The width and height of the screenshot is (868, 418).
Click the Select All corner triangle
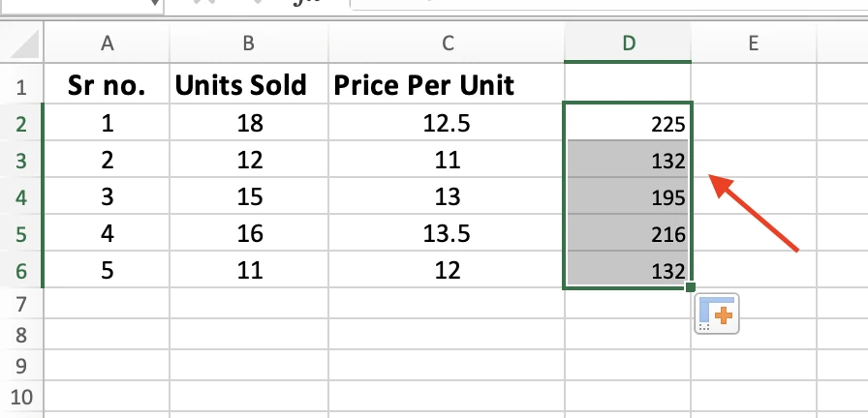tap(24, 44)
